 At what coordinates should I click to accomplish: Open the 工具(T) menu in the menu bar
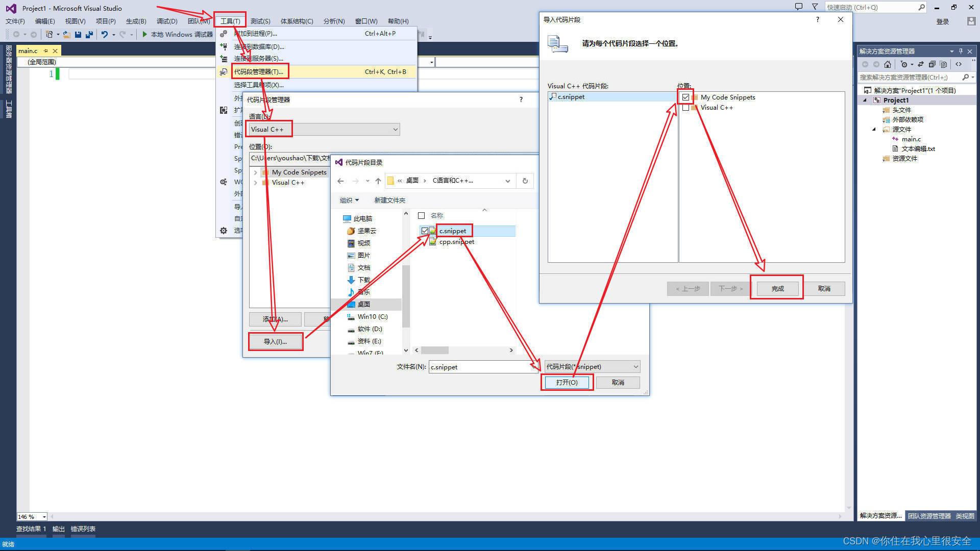click(x=230, y=21)
